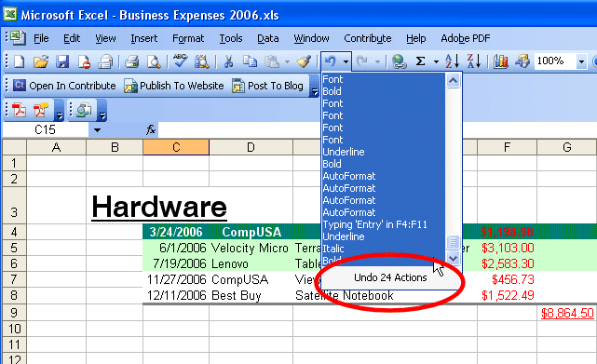Click Post To Blog button
This screenshot has height=364, width=597.
point(267,86)
